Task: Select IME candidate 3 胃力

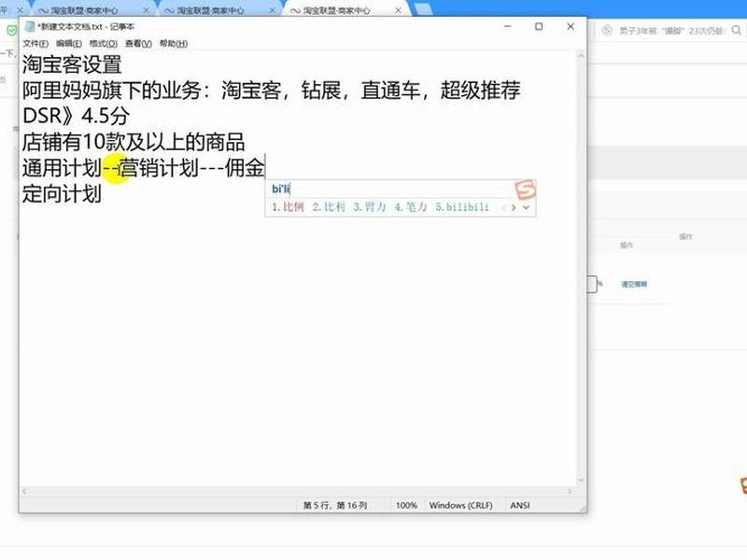Action: 370,206
